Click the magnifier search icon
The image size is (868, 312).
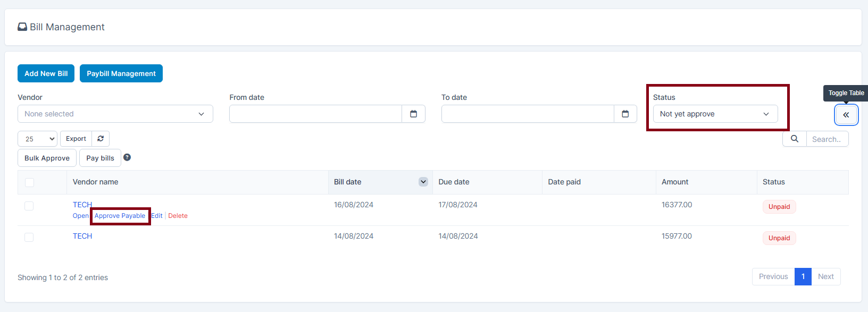pos(795,139)
